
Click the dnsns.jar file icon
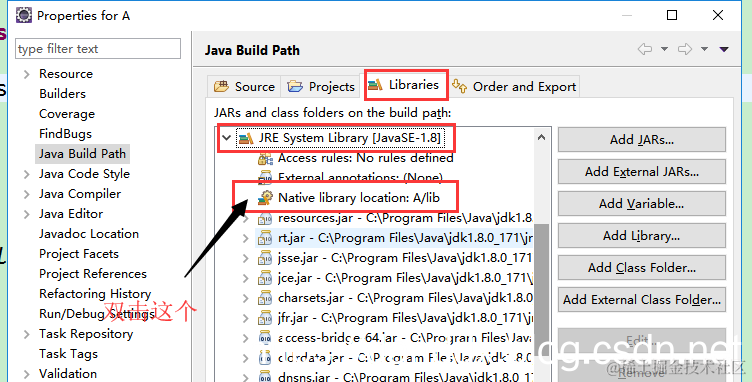pos(265,376)
